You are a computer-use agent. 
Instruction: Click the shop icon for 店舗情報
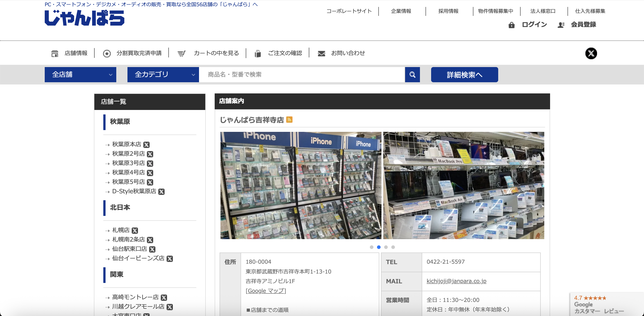pos(55,53)
